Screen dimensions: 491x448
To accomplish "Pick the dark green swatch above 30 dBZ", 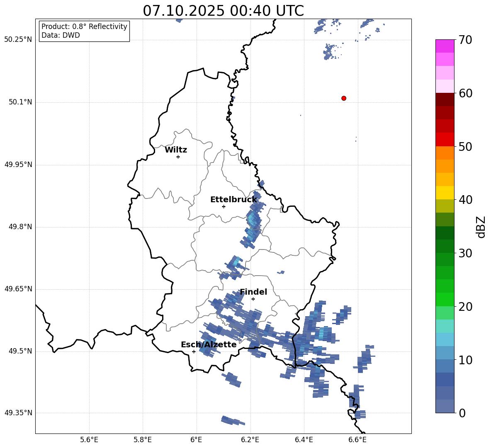I will tap(445, 246).
